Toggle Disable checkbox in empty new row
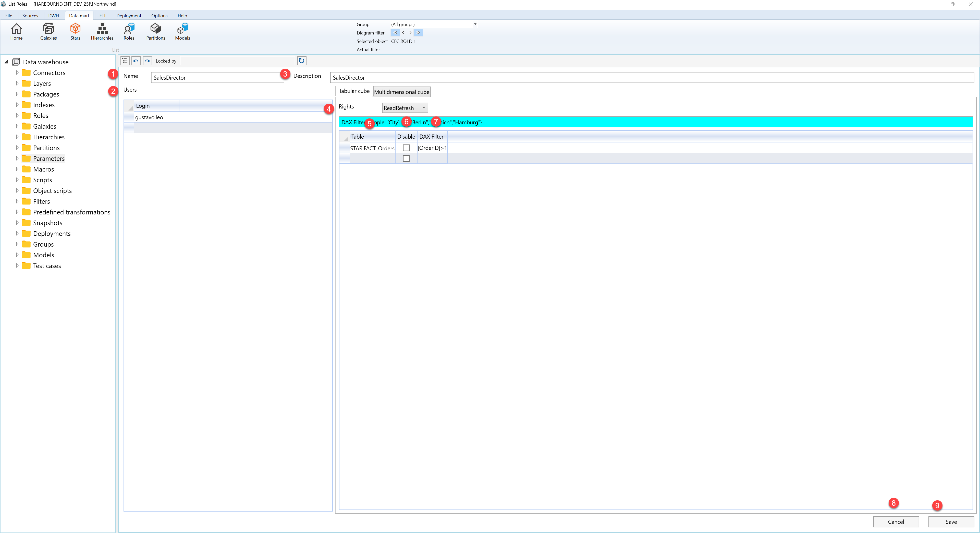The width and height of the screenshot is (980, 533). tap(406, 159)
